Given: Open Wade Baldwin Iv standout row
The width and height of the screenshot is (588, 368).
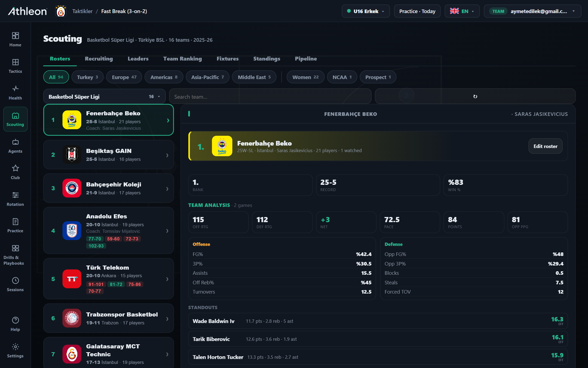Looking at the screenshot, I should [378, 321].
